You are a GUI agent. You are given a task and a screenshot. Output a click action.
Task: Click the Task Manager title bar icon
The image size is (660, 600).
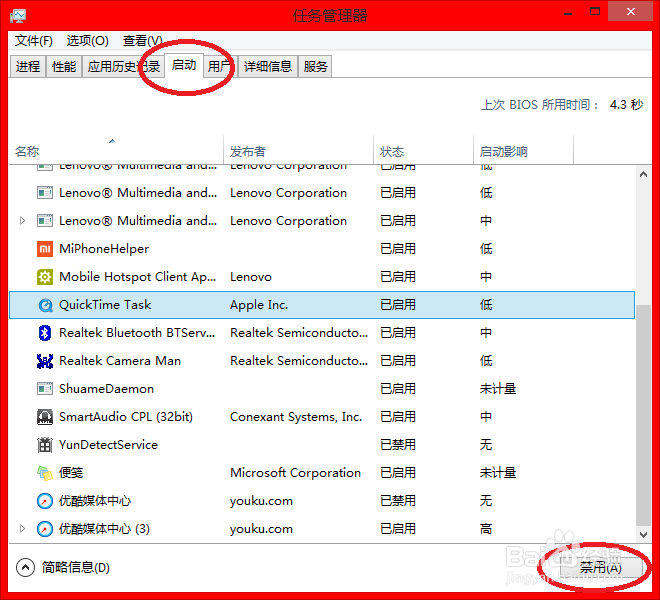point(18,16)
